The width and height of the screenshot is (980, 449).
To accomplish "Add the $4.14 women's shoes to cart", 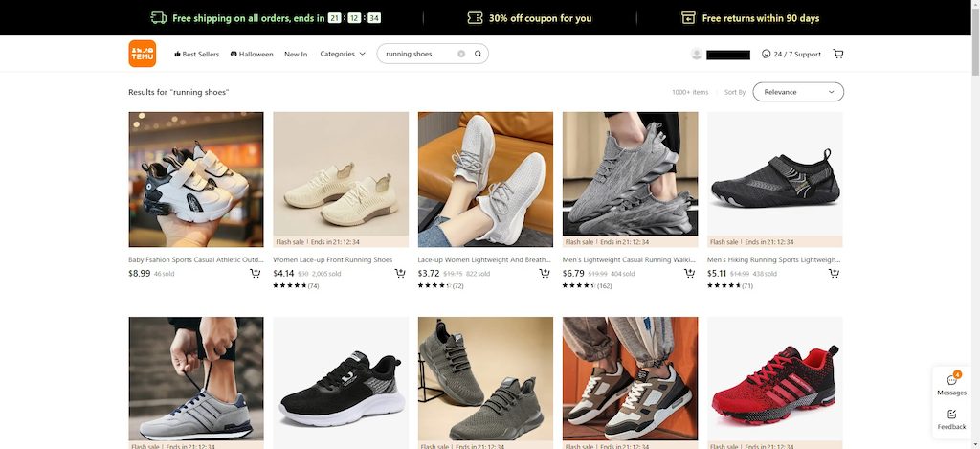I will pyautogui.click(x=399, y=273).
